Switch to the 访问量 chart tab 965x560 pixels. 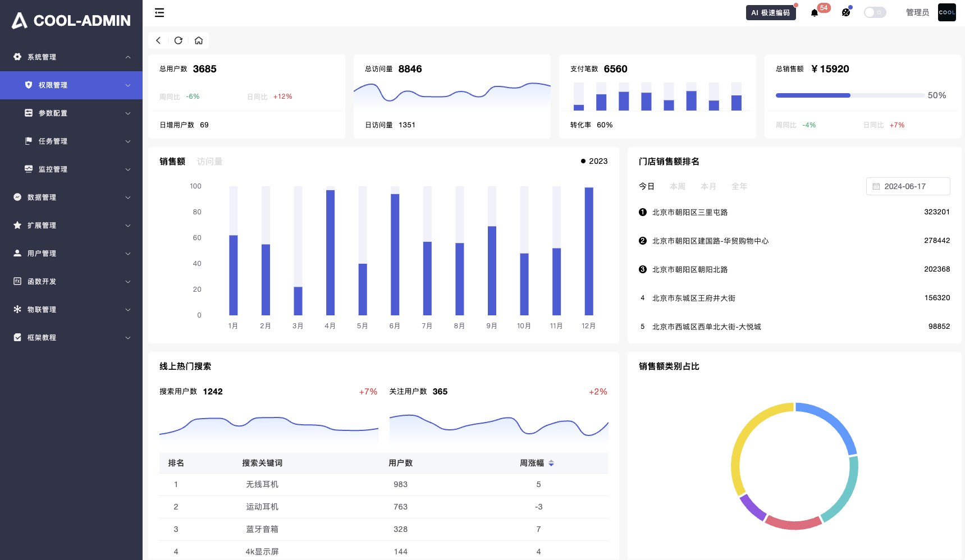point(208,161)
